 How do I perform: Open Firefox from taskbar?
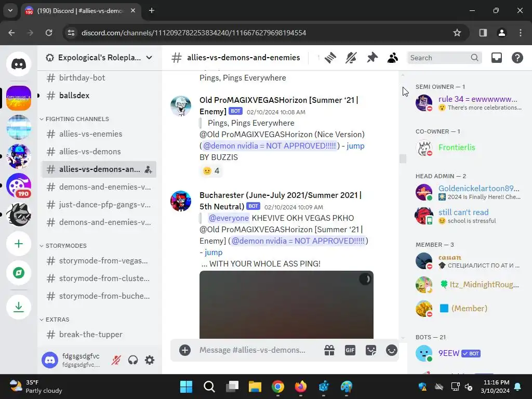[x=301, y=387]
